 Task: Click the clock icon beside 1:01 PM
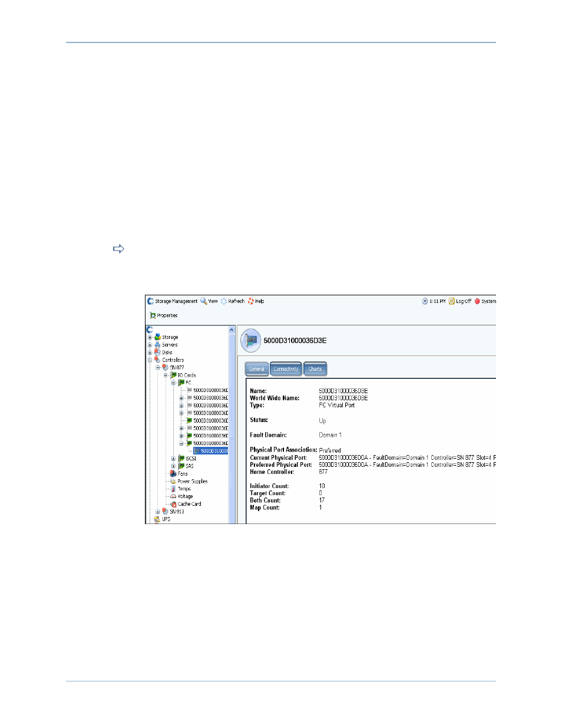tap(425, 301)
